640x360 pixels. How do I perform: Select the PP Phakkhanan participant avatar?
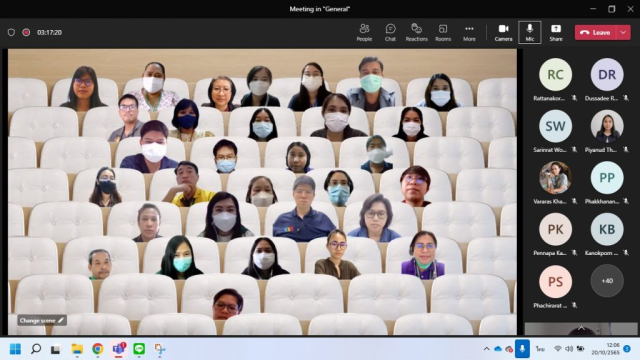[607, 178]
